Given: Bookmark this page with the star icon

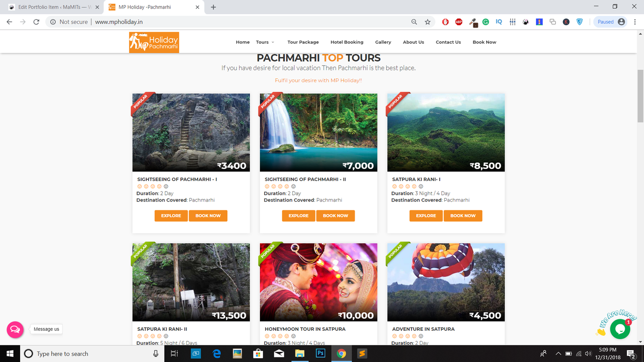Looking at the screenshot, I should click(427, 22).
